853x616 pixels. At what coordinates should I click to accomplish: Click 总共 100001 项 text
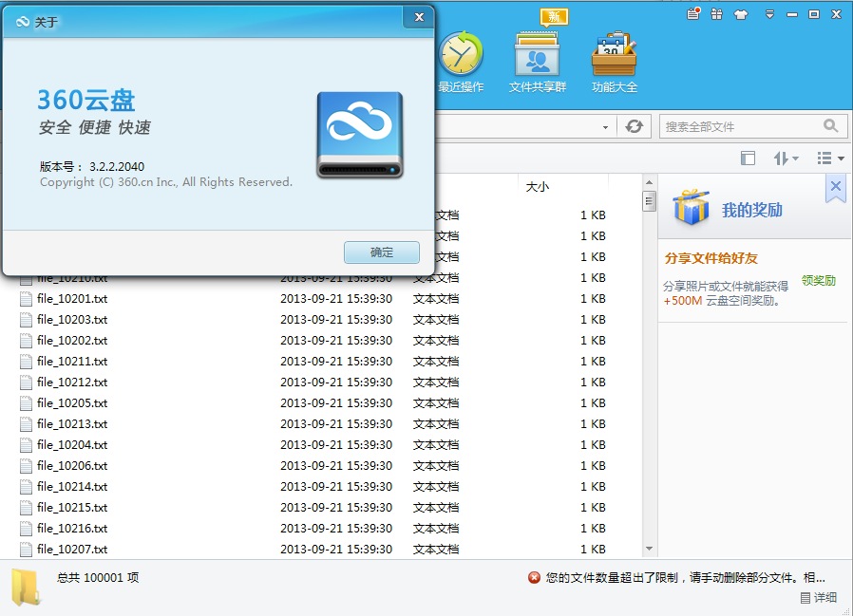click(98, 577)
